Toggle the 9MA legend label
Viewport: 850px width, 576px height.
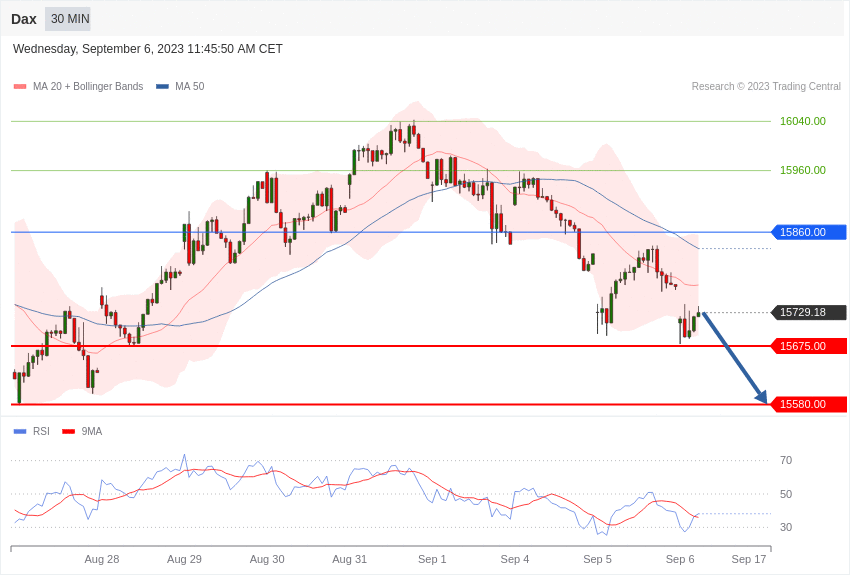click(x=92, y=432)
